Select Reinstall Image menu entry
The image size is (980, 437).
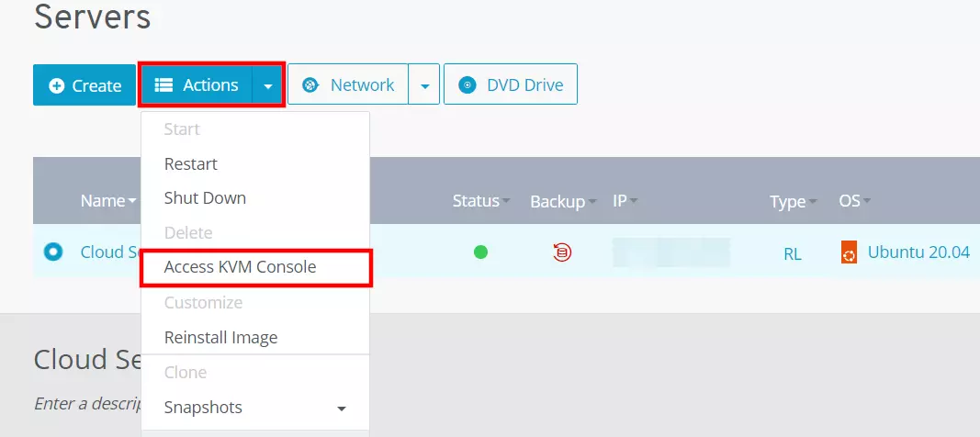(x=255, y=338)
